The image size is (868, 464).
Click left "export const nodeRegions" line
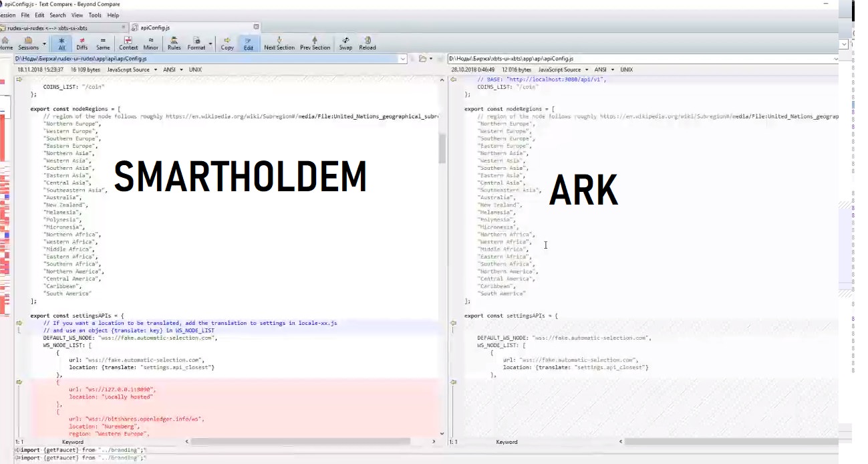[x=76, y=109]
